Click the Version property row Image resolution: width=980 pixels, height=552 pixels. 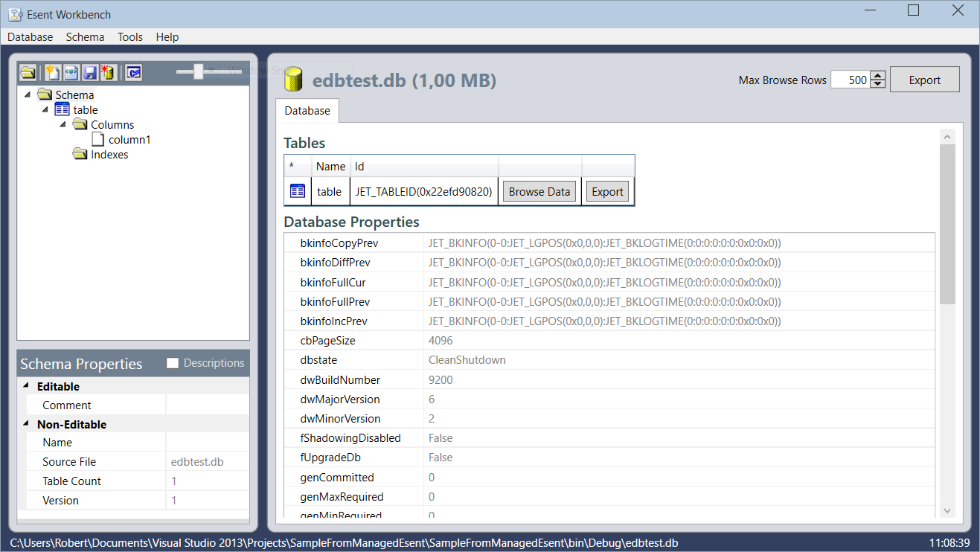pos(138,500)
